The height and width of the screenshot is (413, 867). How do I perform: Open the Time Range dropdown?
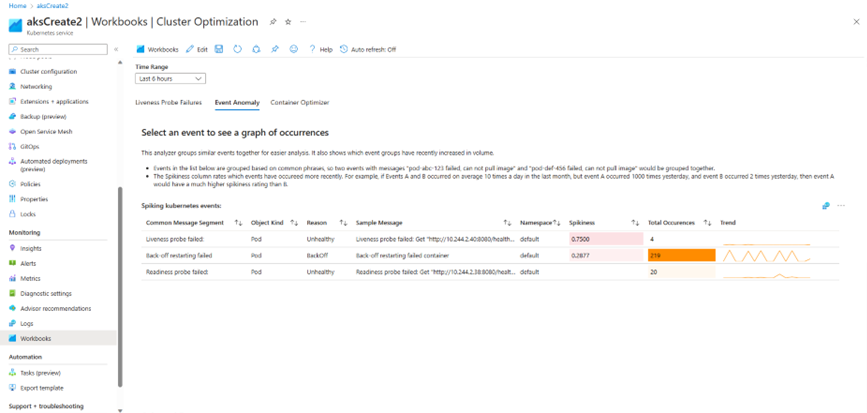170,78
